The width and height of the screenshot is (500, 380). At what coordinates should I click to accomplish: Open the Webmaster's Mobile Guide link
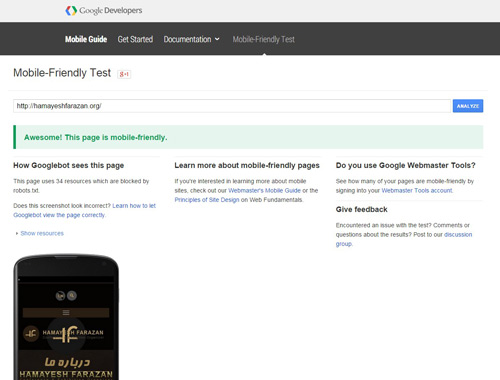[x=264, y=190]
